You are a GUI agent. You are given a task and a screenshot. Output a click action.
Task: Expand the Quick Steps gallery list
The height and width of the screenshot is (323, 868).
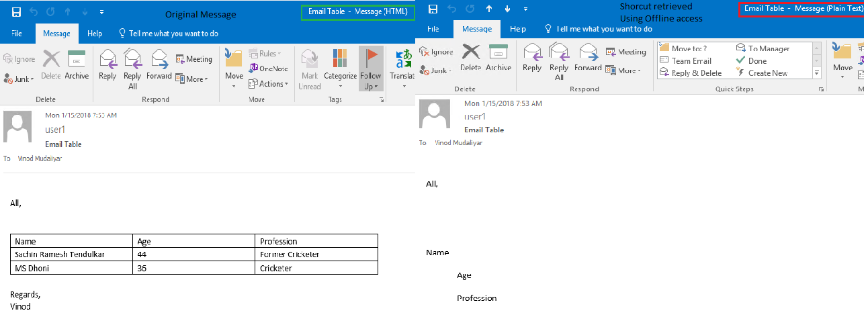tap(817, 73)
